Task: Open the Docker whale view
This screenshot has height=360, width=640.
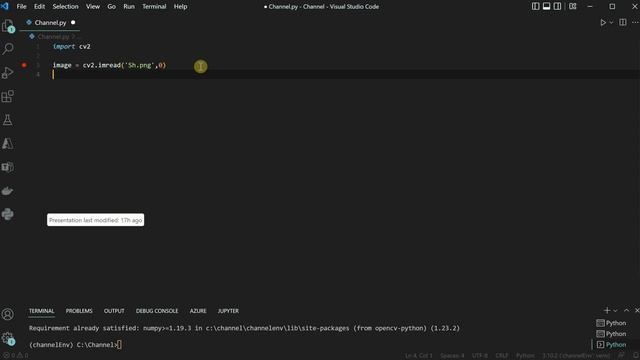Action: click(x=8, y=191)
